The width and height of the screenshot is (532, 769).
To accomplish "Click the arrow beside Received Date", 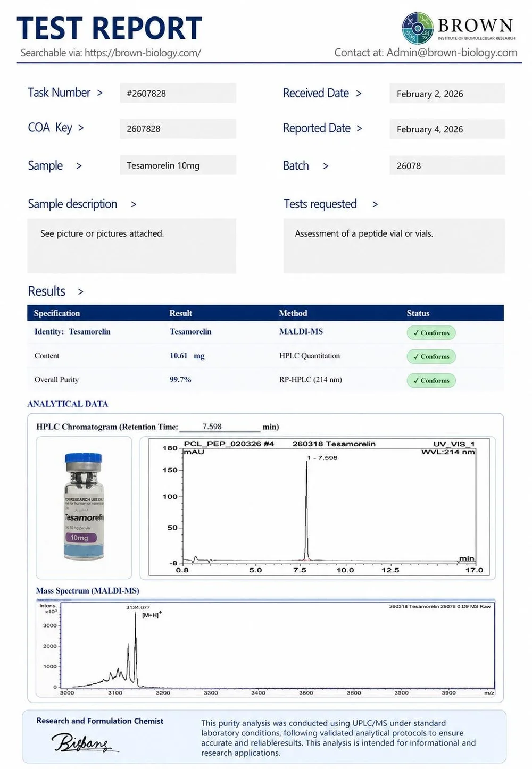I will (359, 94).
